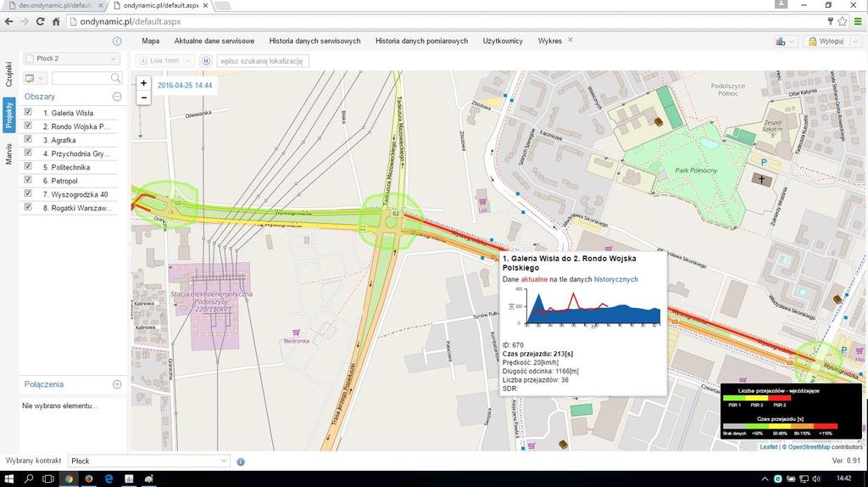
Task: Pause the live map refresh
Action: [205, 61]
